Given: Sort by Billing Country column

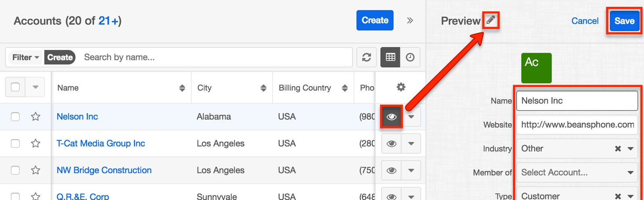Looking at the screenshot, I should pyautogui.click(x=344, y=88).
